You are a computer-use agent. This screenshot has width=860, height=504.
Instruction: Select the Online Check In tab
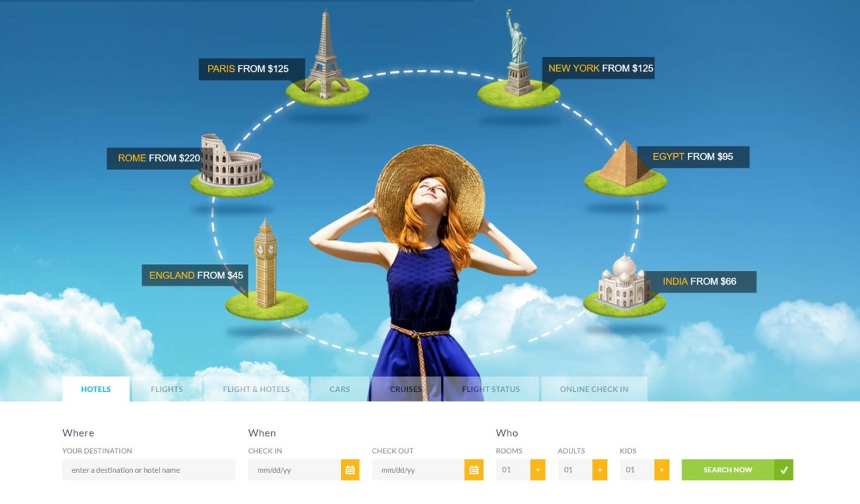(x=593, y=389)
